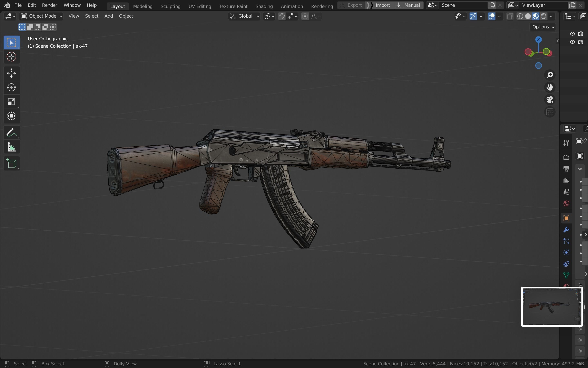The image size is (588, 368).
Task: Toggle the snap magnet button
Action: pos(282,16)
